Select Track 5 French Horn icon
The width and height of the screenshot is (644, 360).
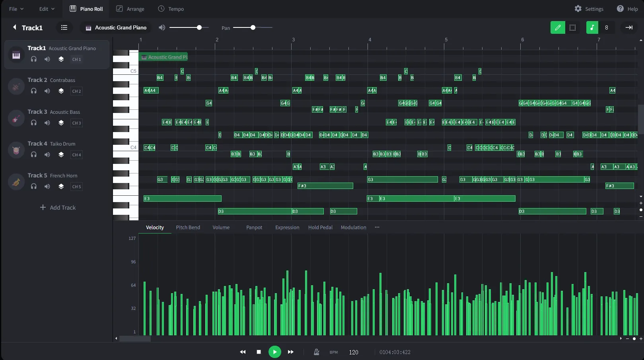(x=16, y=182)
